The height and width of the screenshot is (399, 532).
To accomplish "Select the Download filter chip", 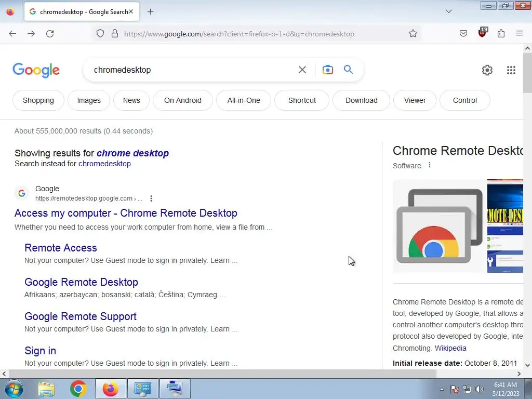I will tap(362, 100).
